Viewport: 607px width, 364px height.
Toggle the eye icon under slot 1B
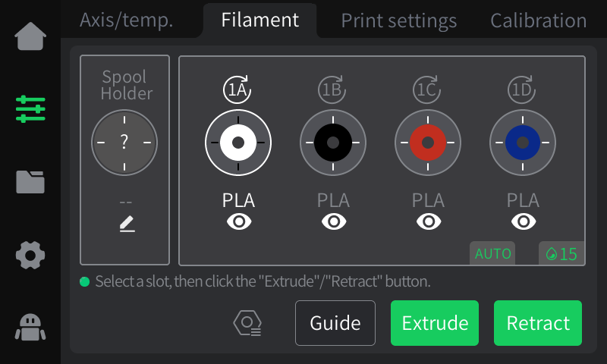(333, 221)
